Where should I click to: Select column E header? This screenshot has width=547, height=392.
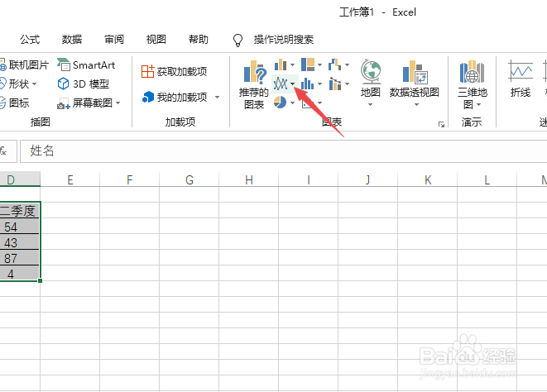coord(70,179)
